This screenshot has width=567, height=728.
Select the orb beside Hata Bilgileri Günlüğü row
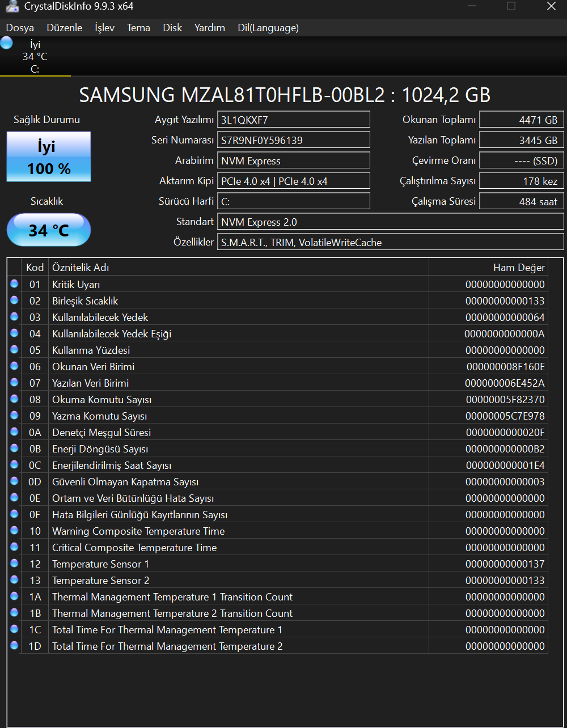14,514
